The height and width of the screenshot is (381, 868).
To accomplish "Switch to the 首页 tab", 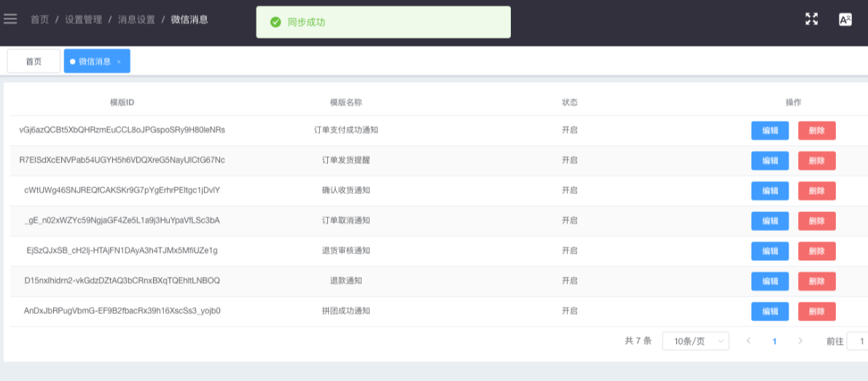I will [34, 61].
